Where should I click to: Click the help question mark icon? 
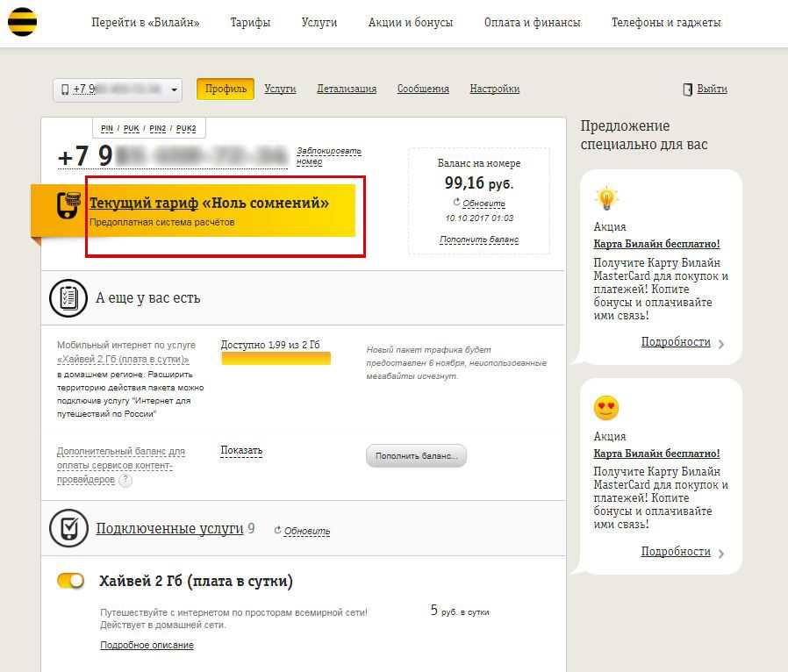tap(125, 480)
